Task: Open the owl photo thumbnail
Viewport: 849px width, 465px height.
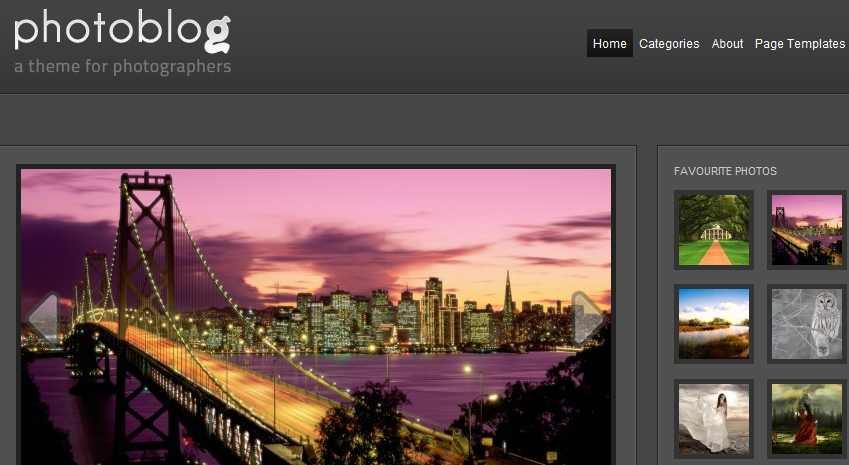Action: (x=807, y=324)
